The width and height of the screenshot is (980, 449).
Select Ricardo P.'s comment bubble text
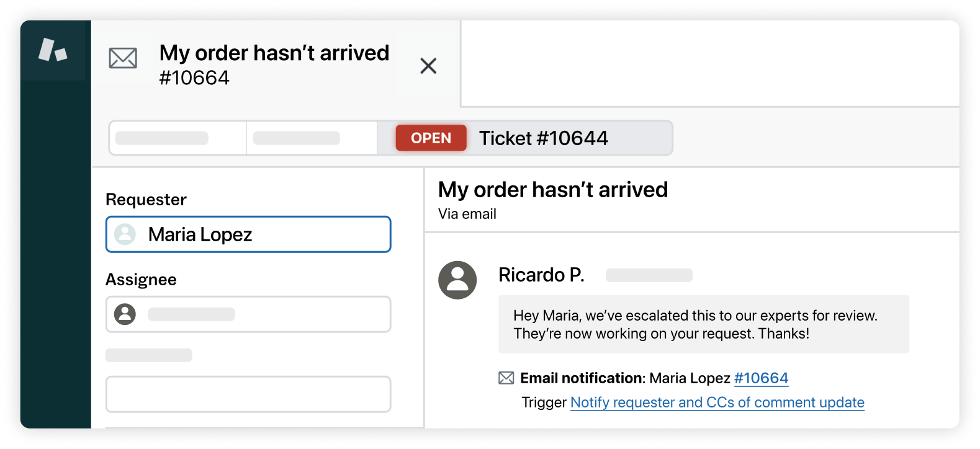coord(695,324)
